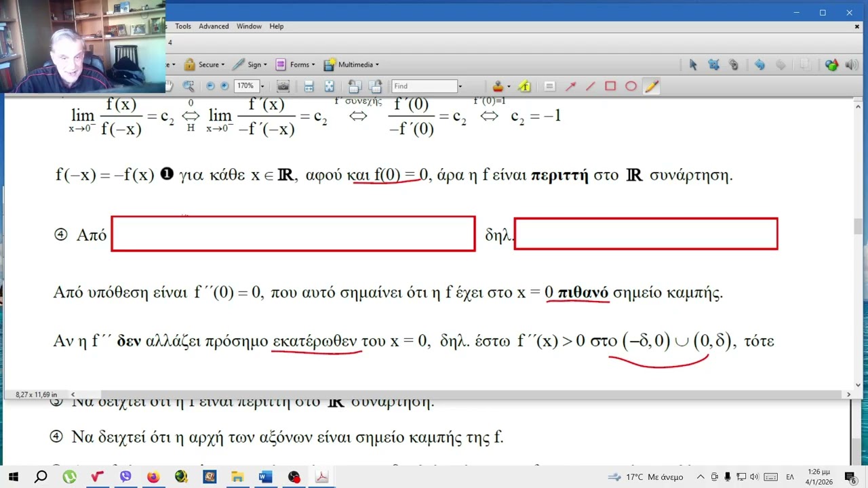Click the 170% zoom value field

(x=246, y=86)
